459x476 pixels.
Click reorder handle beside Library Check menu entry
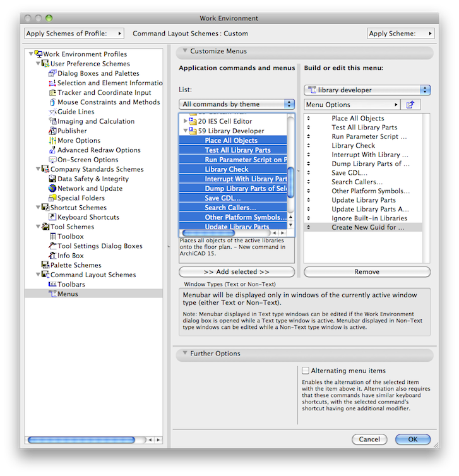tap(309, 145)
